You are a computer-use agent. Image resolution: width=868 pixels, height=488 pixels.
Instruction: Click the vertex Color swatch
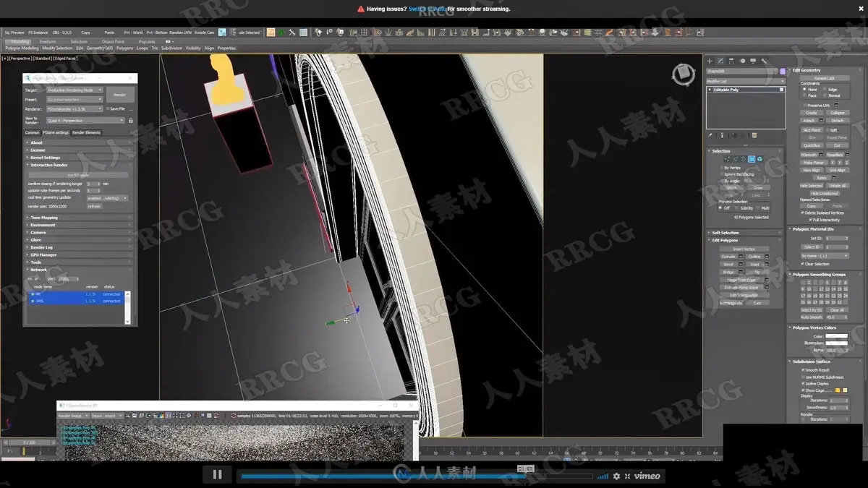pos(837,336)
